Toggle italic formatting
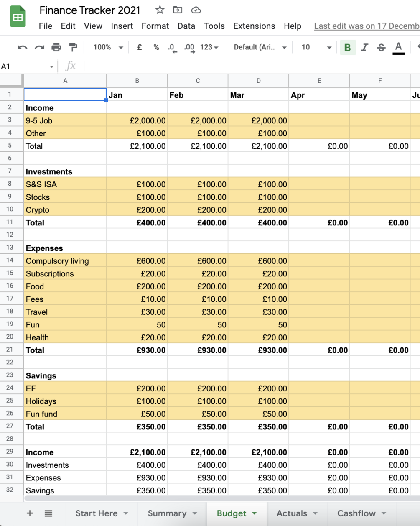 pyautogui.click(x=364, y=47)
